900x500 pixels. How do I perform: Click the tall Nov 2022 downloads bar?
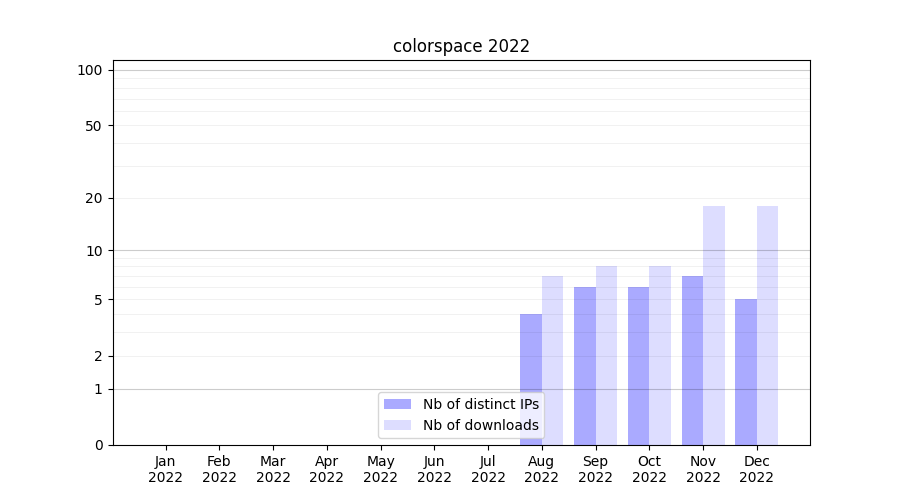pyautogui.click(x=714, y=325)
